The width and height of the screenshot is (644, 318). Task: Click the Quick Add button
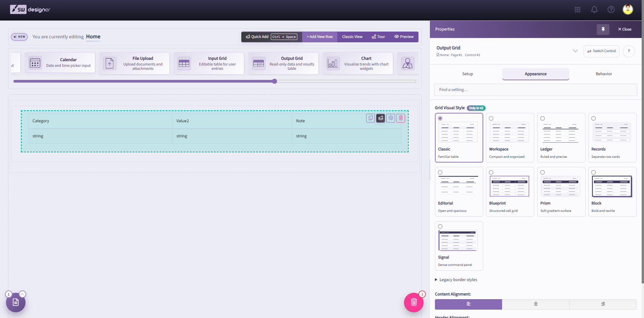[271, 37]
